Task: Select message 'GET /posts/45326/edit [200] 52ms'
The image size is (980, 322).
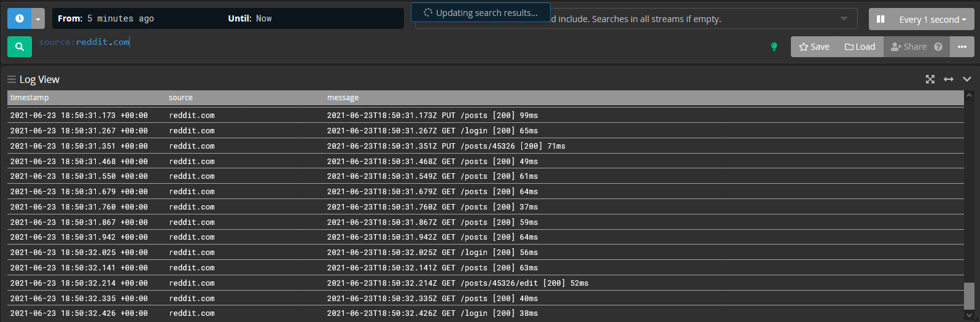Action: [x=457, y=283]
